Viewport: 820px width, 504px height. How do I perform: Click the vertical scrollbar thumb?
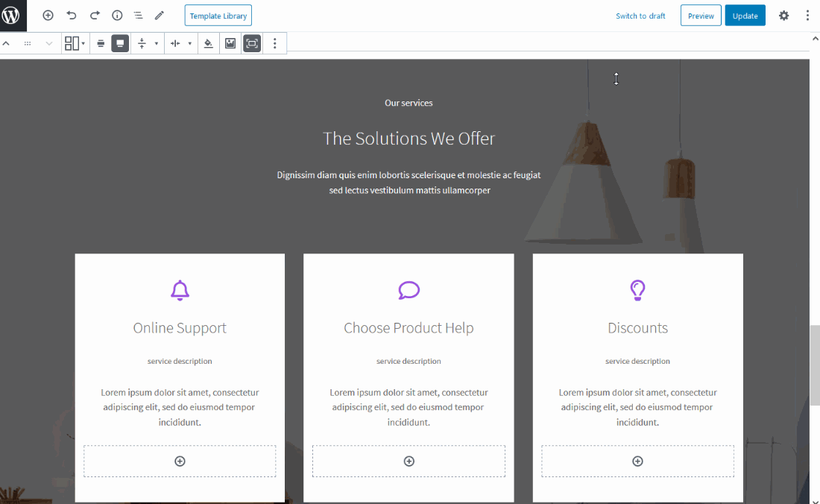tap(815, 365)
